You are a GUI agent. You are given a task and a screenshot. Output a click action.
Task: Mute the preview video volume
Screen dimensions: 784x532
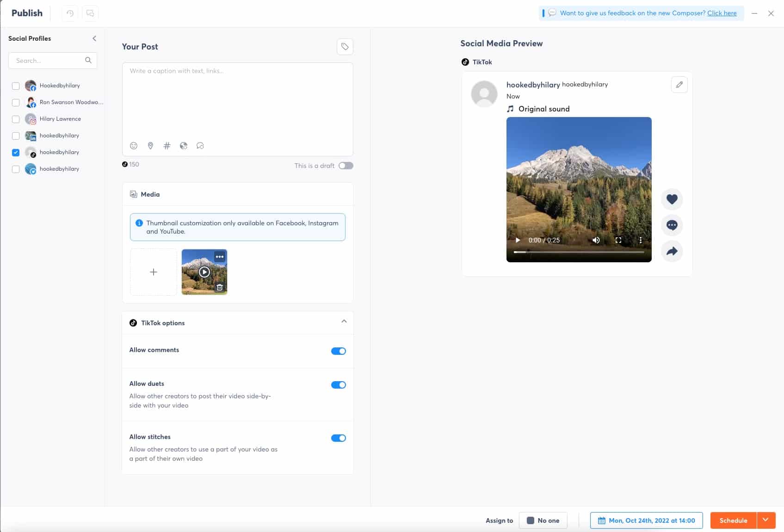596,240
